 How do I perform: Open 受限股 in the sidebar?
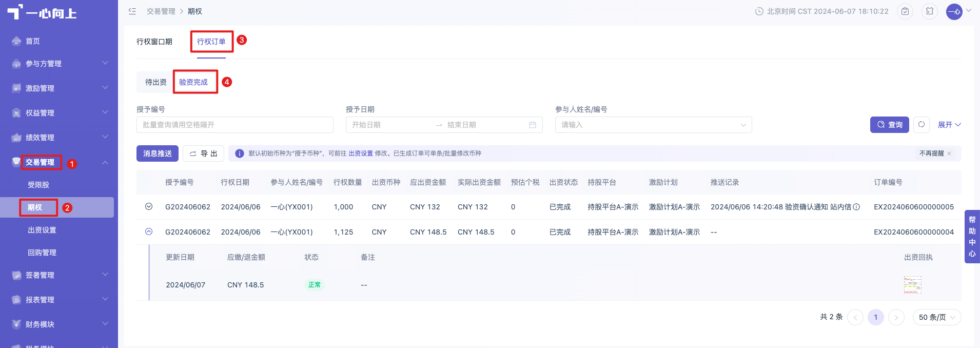pos(38,185)
